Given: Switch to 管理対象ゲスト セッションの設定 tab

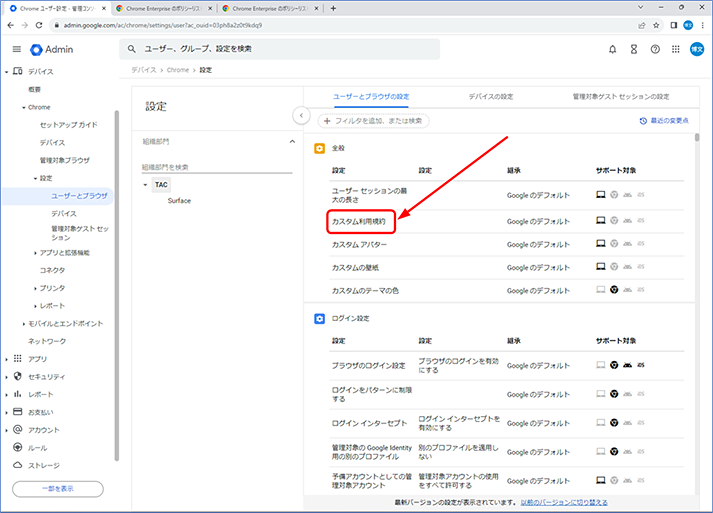Looking at the screenshot, I should (621, 96).
